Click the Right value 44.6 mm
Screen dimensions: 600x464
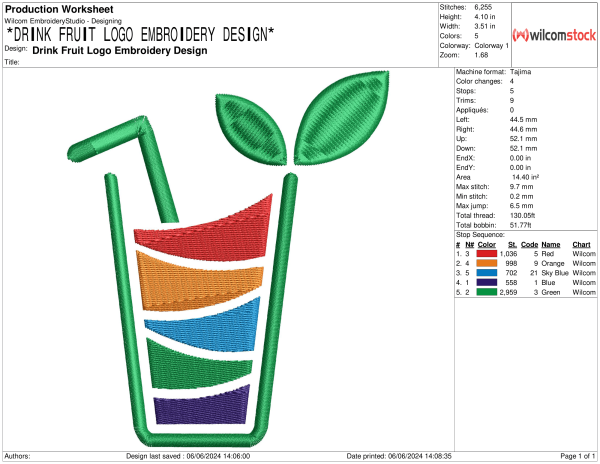(x=523, y=129)
